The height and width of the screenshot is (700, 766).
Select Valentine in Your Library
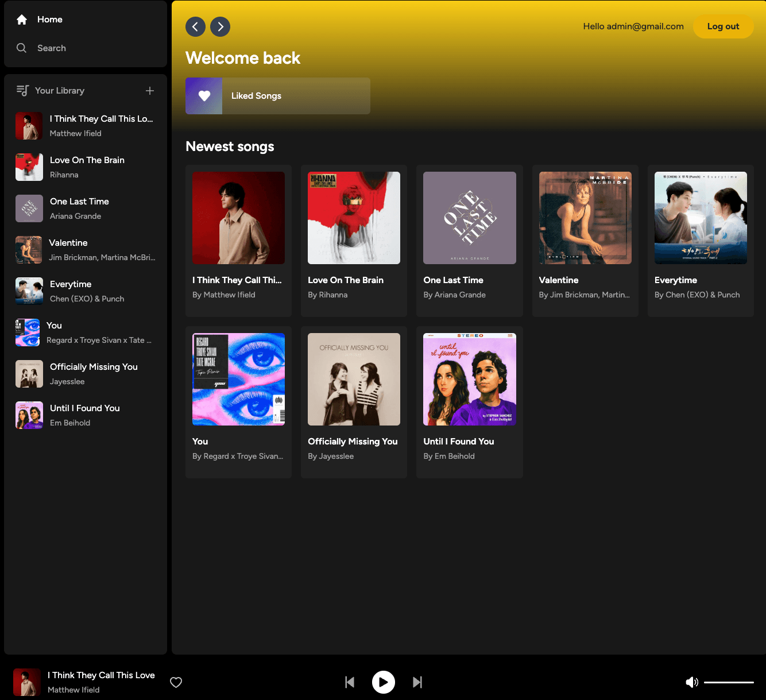tap(85, 250)
